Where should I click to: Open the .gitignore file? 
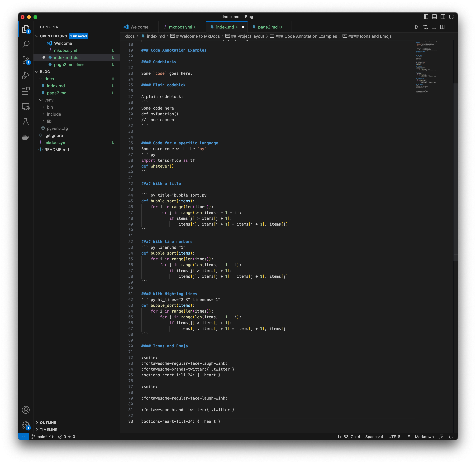coord(77,135)
